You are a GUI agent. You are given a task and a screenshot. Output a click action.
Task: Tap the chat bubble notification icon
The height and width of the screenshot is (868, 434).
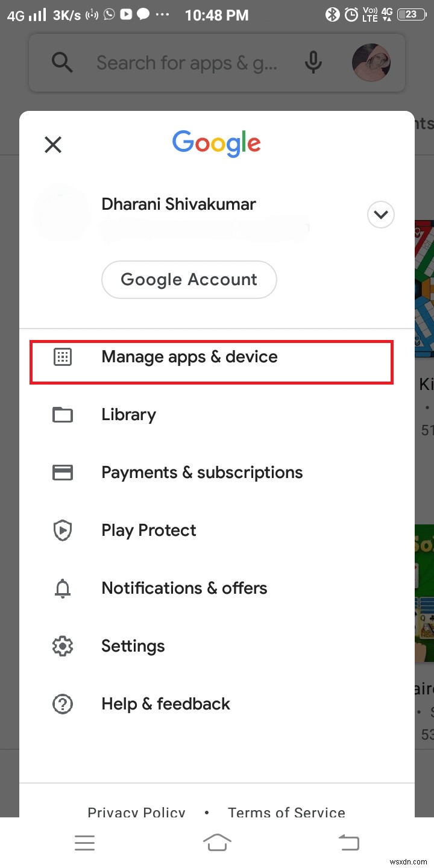(143, 14)
